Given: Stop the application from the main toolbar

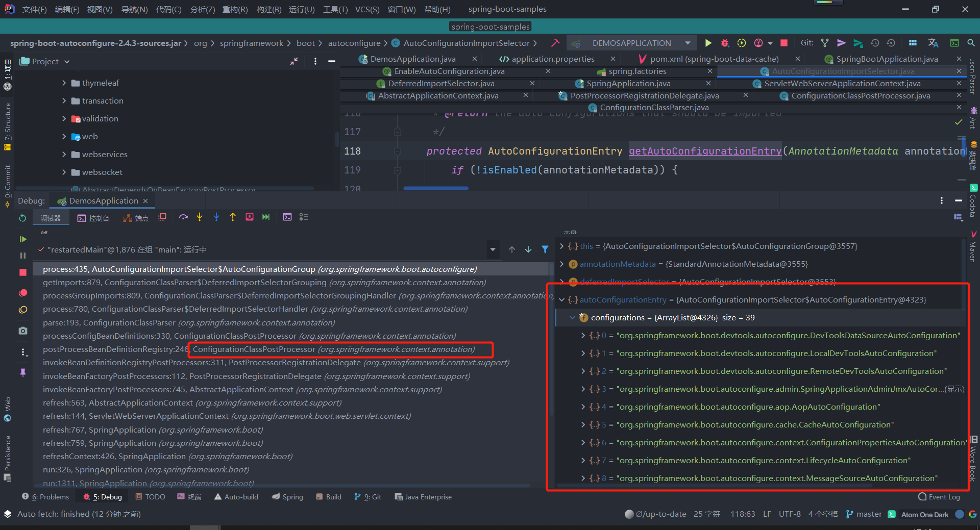Looking at the screenshot, I should coord(784,43).
